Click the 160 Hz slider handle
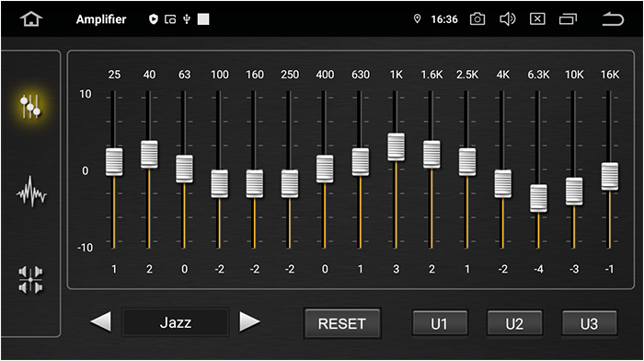The width and height of the screenshot is (644, 361). click(x=255, y=184)
